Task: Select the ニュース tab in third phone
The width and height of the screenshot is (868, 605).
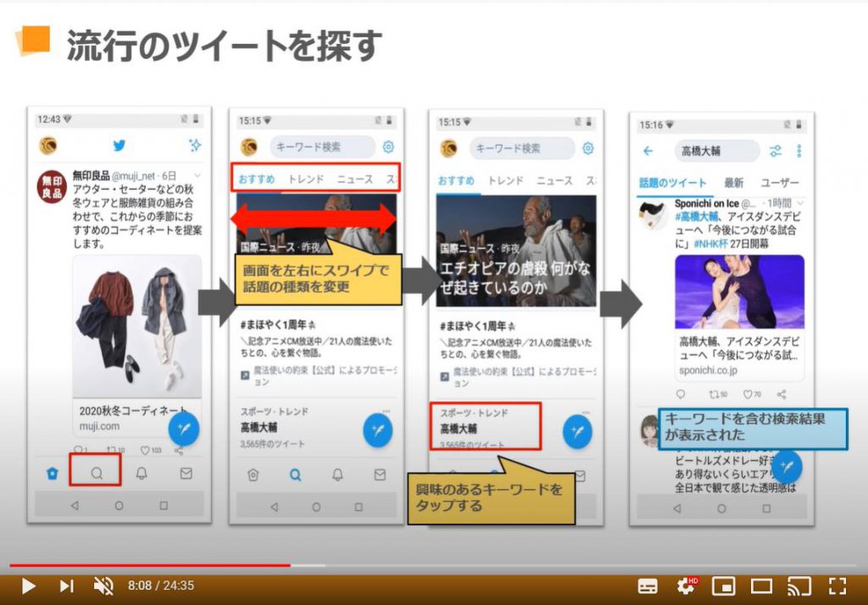Action: coord(554,180)
